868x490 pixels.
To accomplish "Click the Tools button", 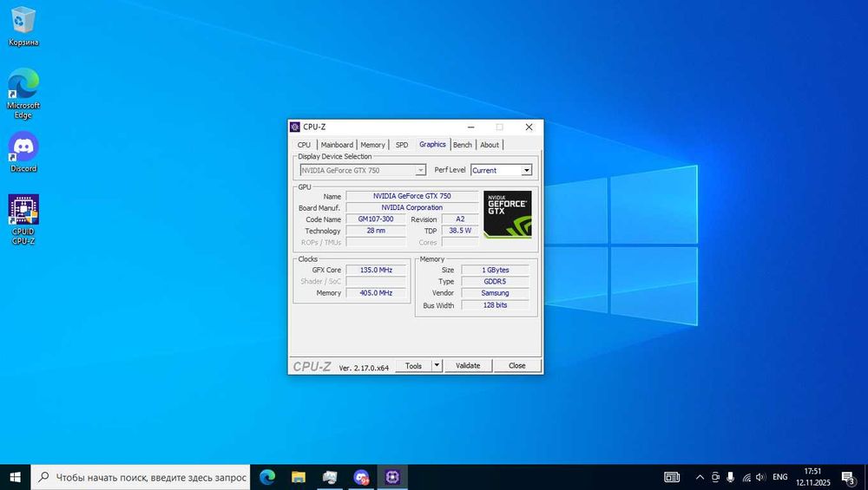I will point(413,366).
